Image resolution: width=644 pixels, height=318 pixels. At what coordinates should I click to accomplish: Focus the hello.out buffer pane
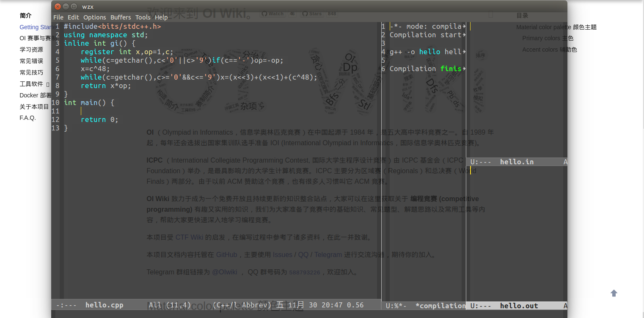point(516,233)
